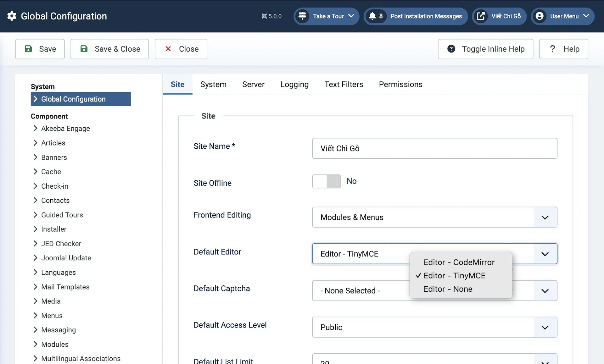This screenshot has width=604, height=364.
Task: Open the Text Filters tab
Action: click(x=344, y=84)
